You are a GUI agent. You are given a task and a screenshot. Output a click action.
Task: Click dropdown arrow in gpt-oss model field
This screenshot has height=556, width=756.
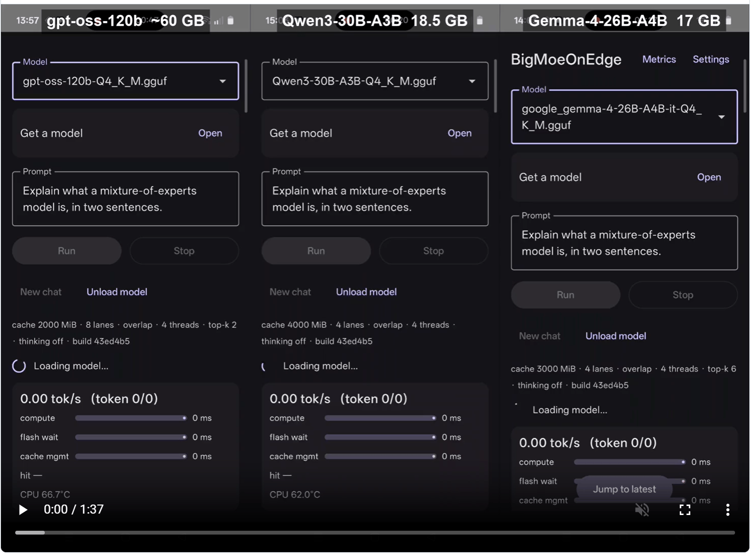pos(222,81)
